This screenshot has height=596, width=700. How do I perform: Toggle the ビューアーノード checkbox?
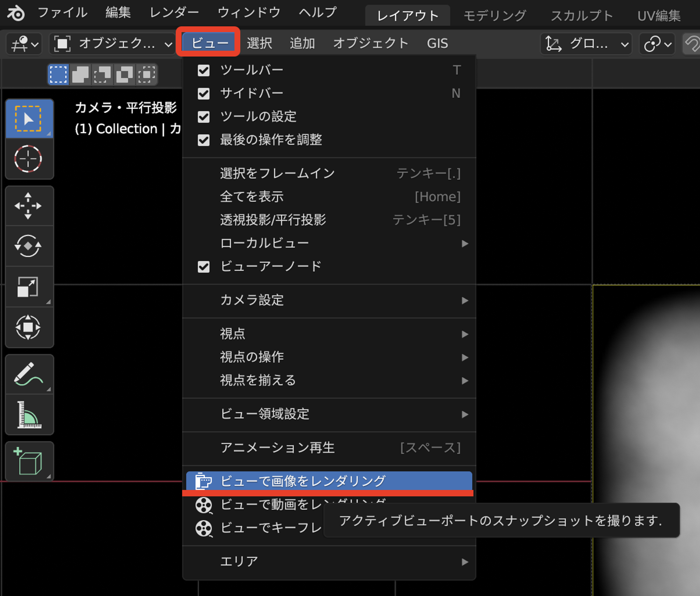(x=204, y=267)
